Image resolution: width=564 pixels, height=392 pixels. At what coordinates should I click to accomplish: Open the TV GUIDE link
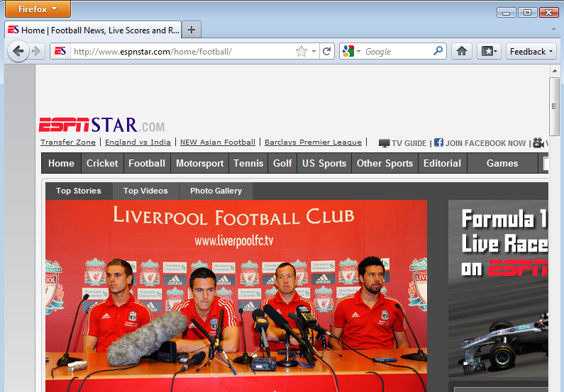click(x=409, y=143)
